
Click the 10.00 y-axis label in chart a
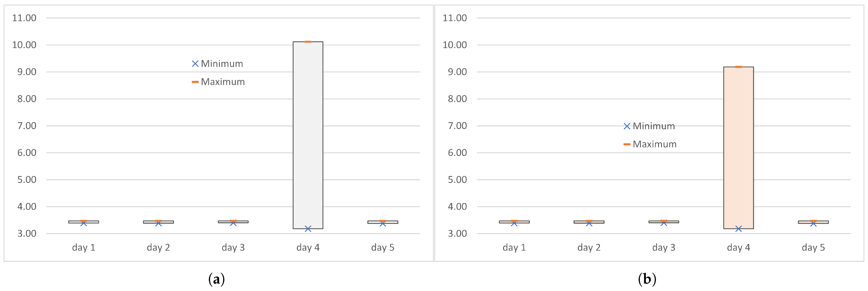[24, 45]
